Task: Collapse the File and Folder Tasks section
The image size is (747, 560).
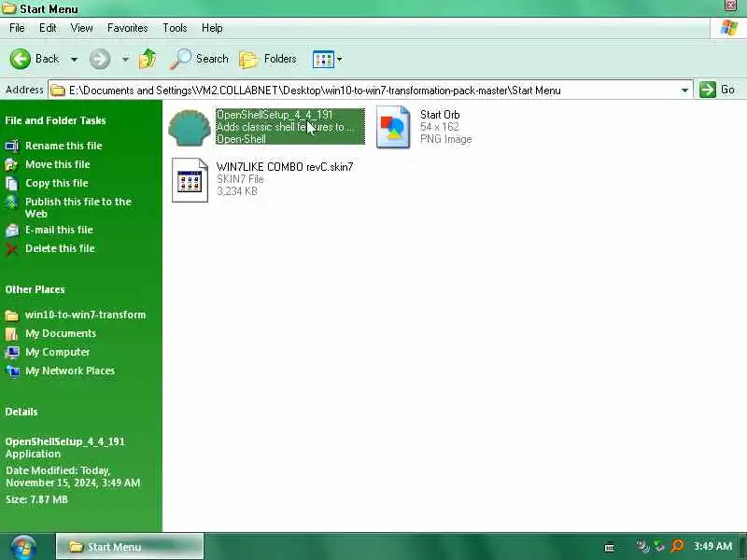Action: 55,121
